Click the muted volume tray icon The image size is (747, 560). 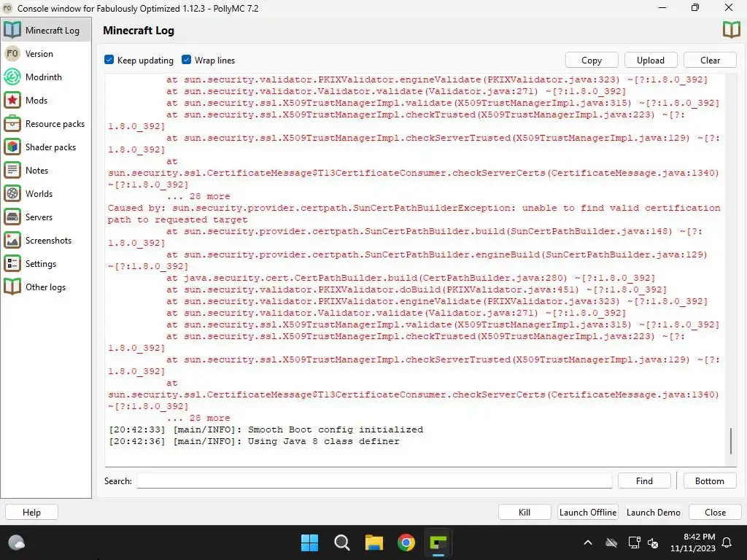tap(653, 542)
